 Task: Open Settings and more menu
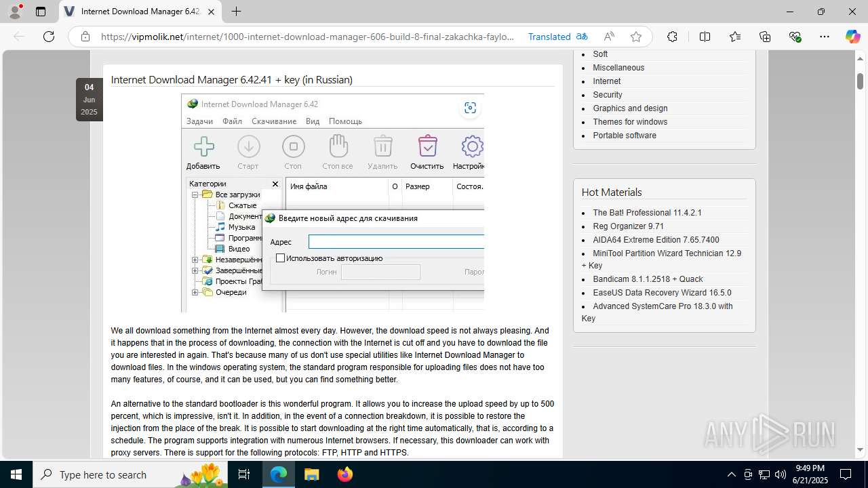pyautogui.click(x=825, y=37)
